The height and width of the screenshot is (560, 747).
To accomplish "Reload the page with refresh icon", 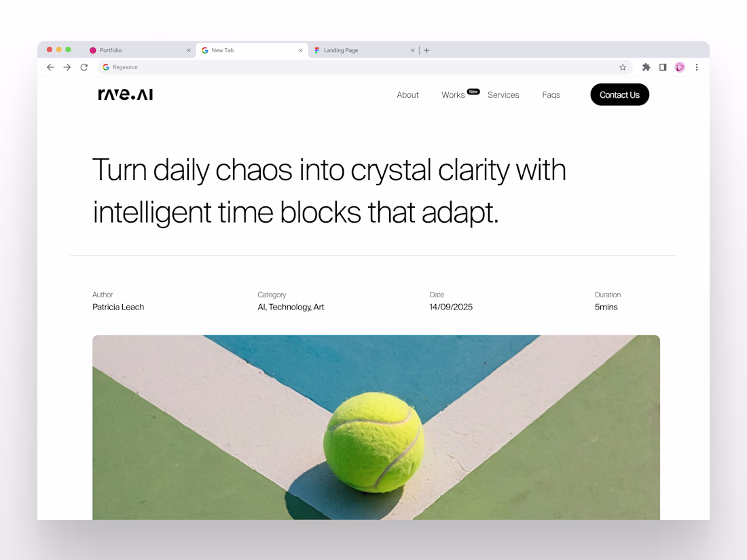I will coord(84,67).
